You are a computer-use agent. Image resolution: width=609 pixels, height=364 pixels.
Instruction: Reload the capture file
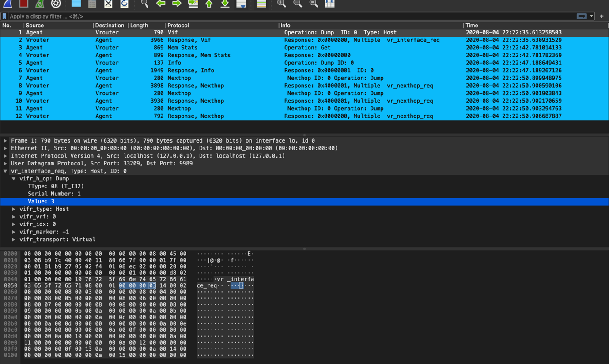coord(124,4)
